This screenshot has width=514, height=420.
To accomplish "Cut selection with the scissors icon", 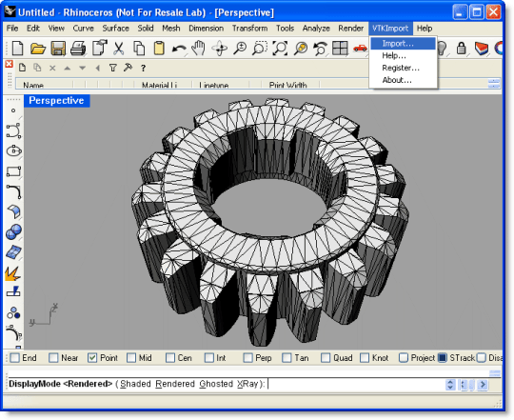I will [x=119, y=49].
